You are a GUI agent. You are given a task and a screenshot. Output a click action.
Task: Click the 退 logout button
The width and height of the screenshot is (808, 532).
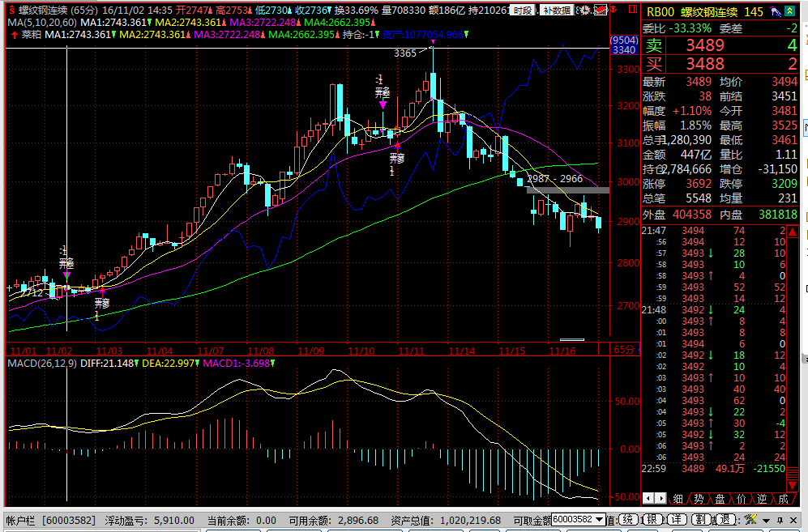click(x=724, y=519)
